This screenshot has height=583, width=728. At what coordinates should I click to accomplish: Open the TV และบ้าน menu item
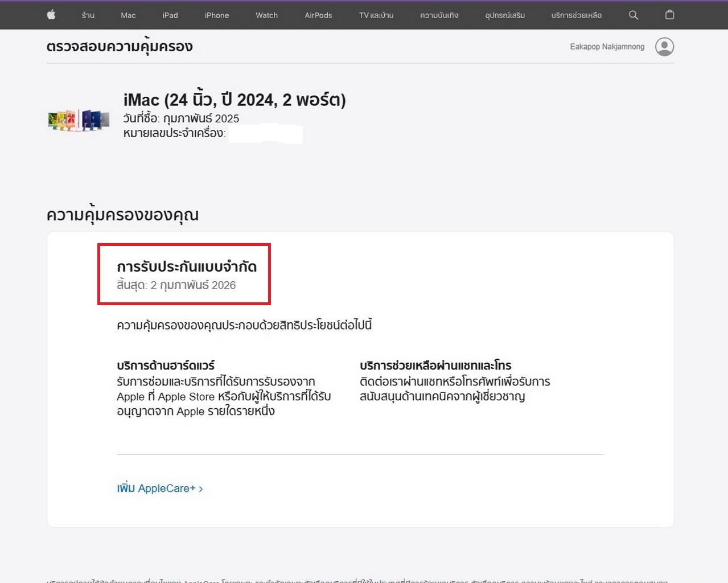pyautogui.click(x=376, y=15)
